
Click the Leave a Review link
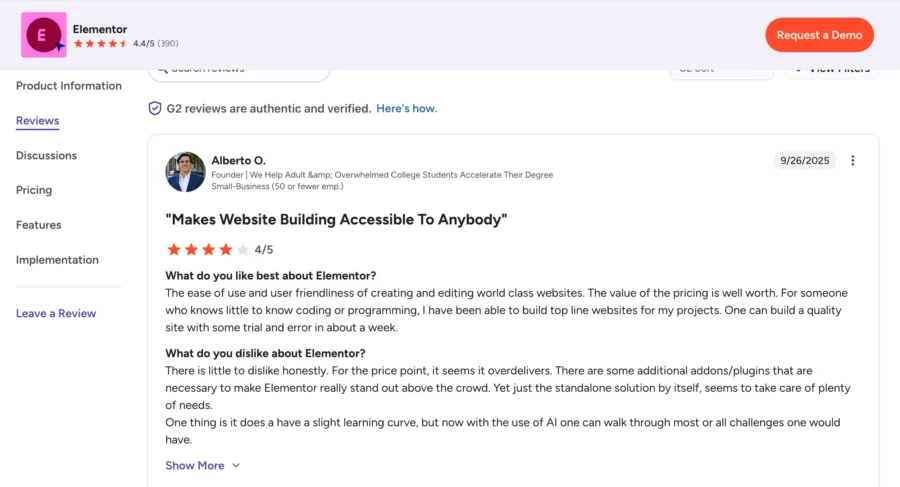click(56, 314)
